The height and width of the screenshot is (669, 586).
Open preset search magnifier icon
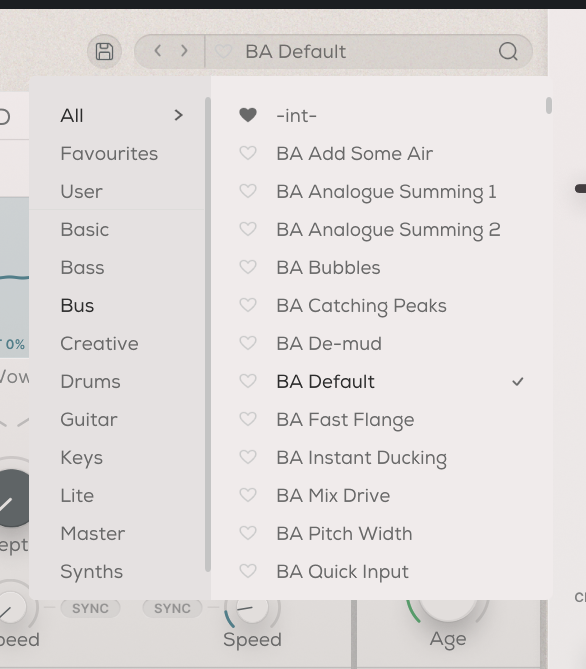pos(508,52)
